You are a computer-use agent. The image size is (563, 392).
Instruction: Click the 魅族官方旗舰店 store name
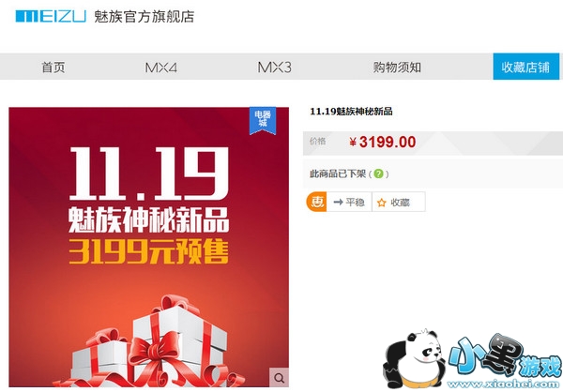tap(144, 17)
